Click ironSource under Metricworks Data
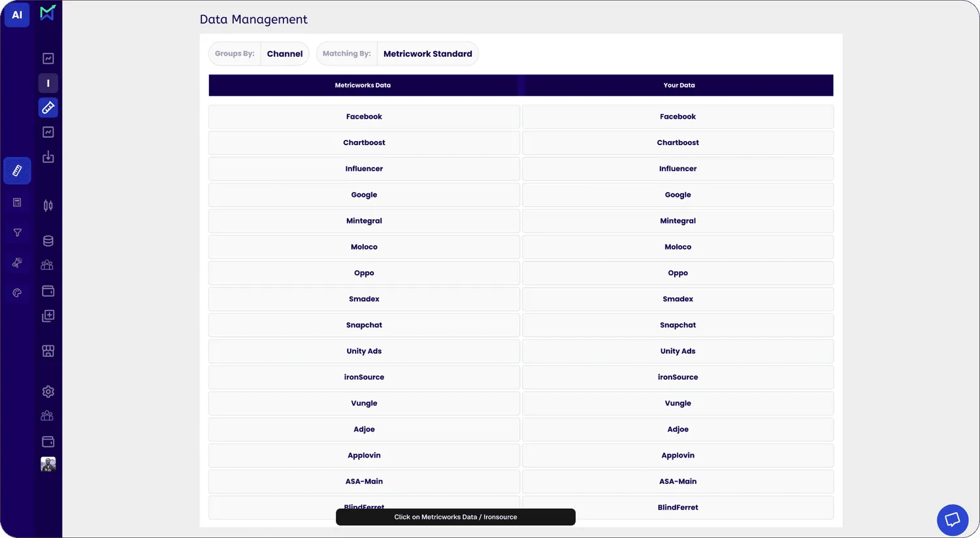 (x=364, y=377)
